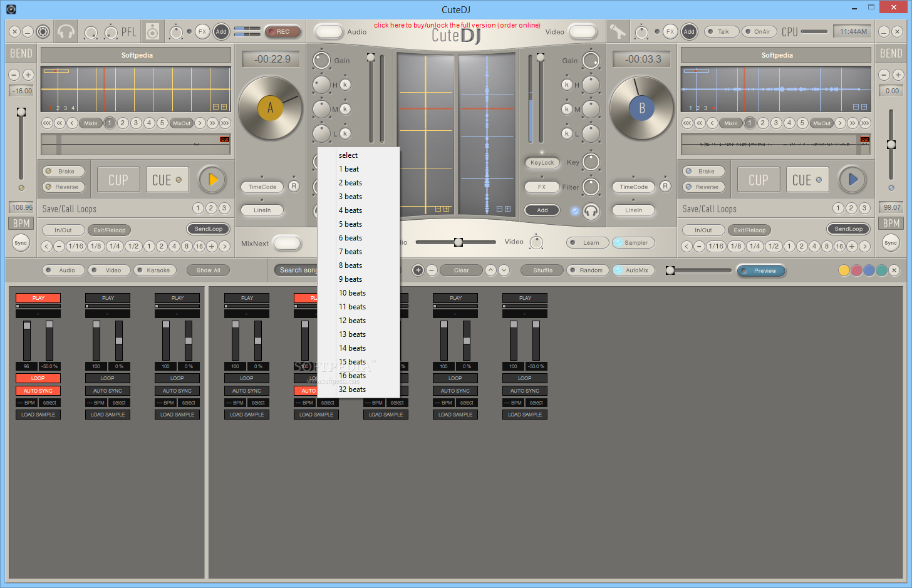Image resolution: width=912 pixels, height=588 pixels.
Task: Open the Sampler panel
Action: pos(633,242)
